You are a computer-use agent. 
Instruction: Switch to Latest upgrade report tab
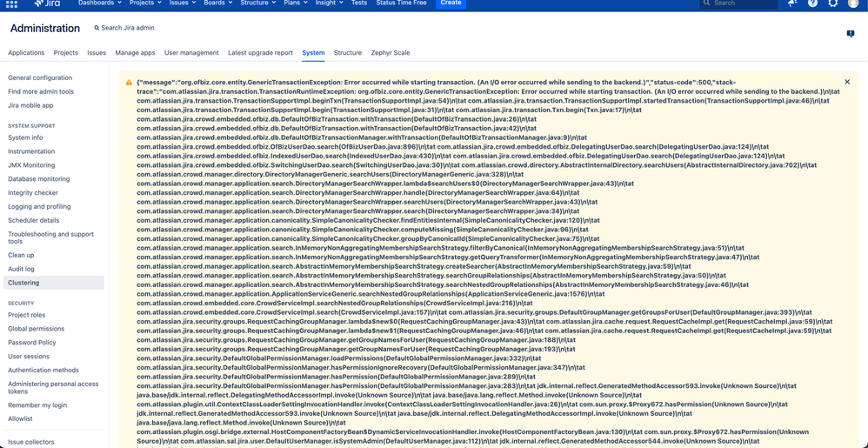pyautogui.click(x=260, y=52)
